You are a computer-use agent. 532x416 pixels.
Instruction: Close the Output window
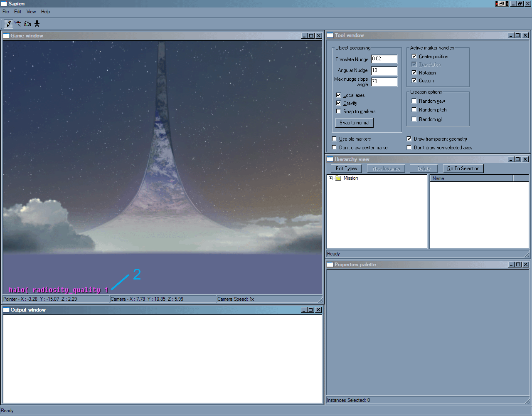pos(318,310)
